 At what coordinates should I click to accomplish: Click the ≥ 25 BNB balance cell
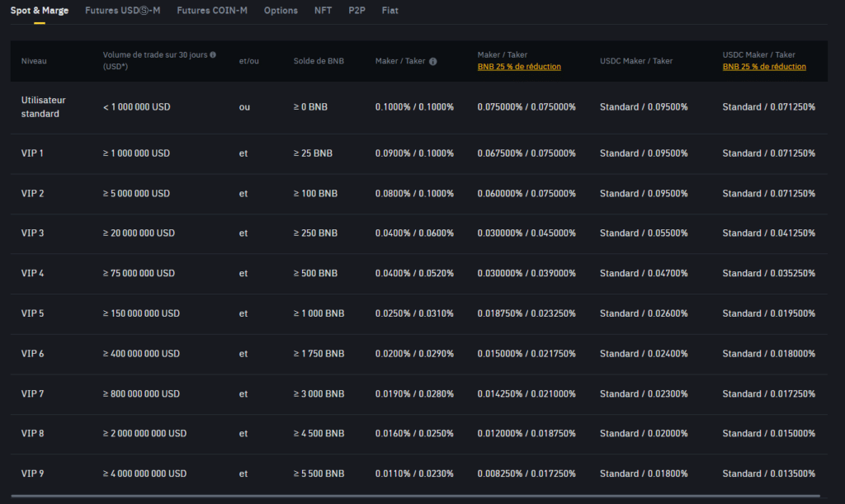point(313,153)
